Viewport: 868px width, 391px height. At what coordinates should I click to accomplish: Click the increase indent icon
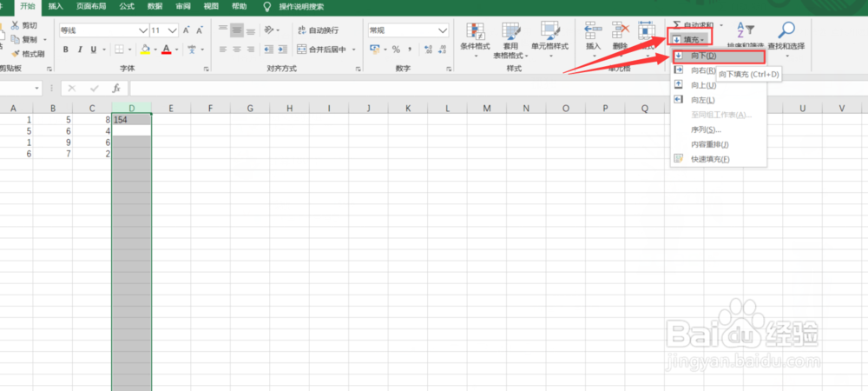click(283, 50)
